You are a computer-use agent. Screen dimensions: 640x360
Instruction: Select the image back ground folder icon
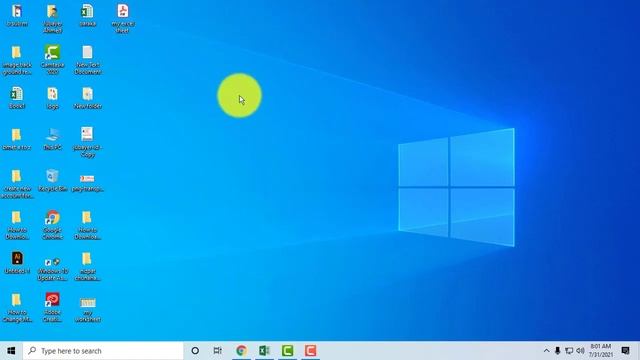(x=17, y=59)
